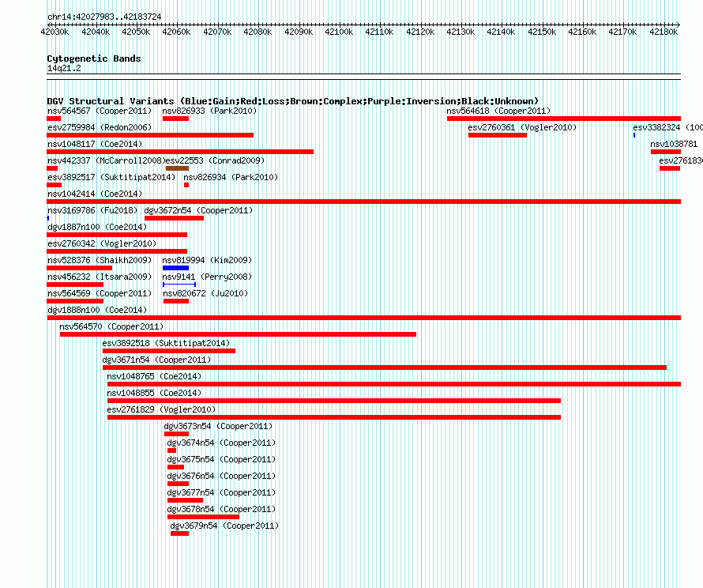Select the red bar under nsv564570
703x588 pixels.
click(x=238, y=334)
